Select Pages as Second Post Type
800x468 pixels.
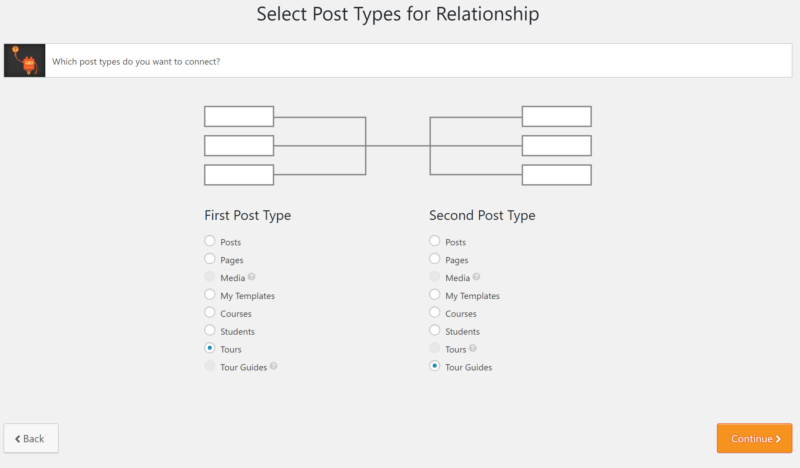435,259
